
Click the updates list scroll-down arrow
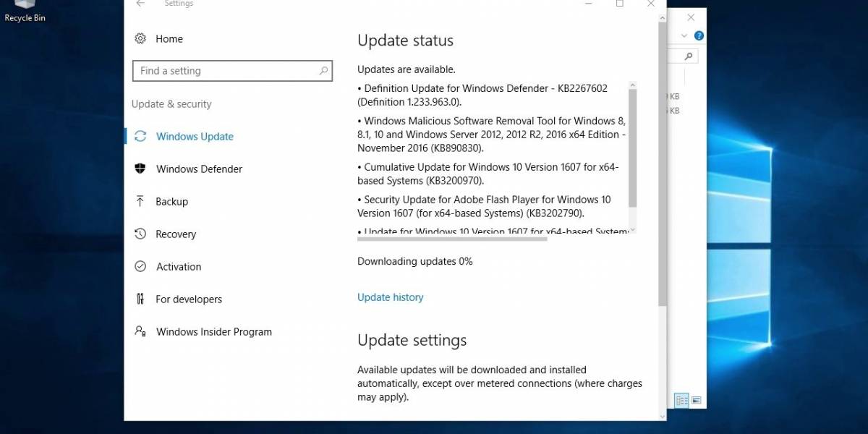click(x=633, y=229)
